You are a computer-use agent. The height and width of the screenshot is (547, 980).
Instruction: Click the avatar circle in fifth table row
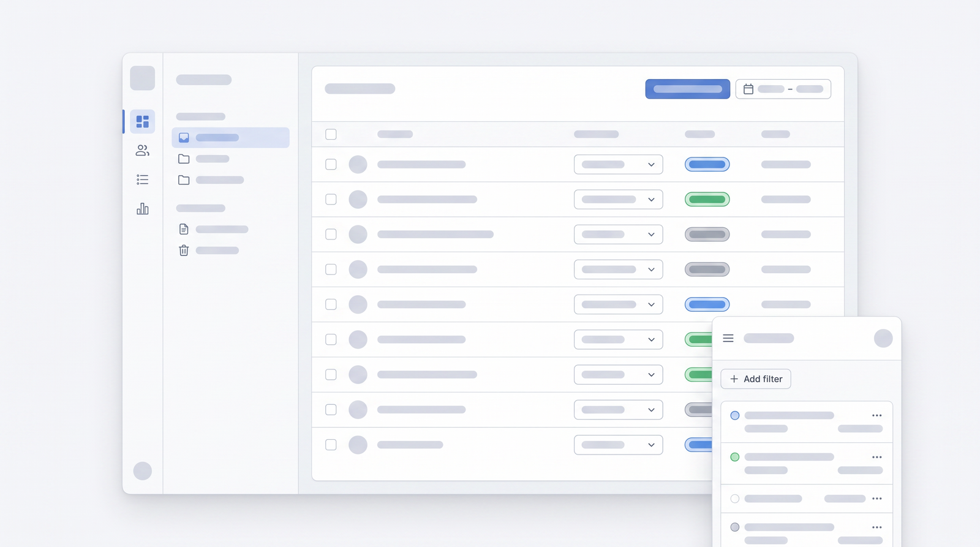[358, 304]
